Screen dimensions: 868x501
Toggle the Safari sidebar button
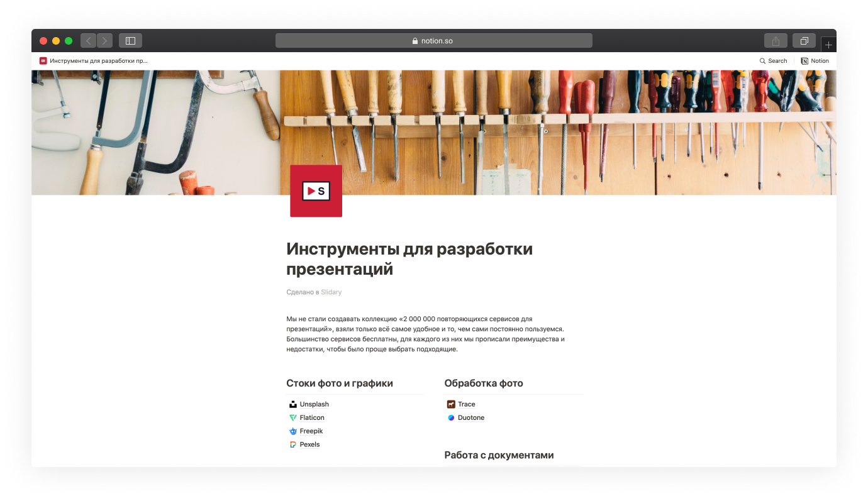click(130, 41)
